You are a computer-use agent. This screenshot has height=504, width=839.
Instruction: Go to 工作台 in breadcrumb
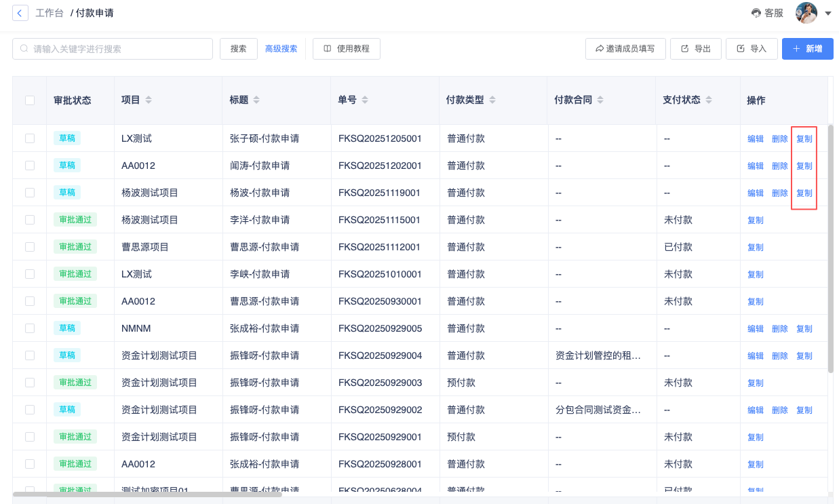click(50, 13)
